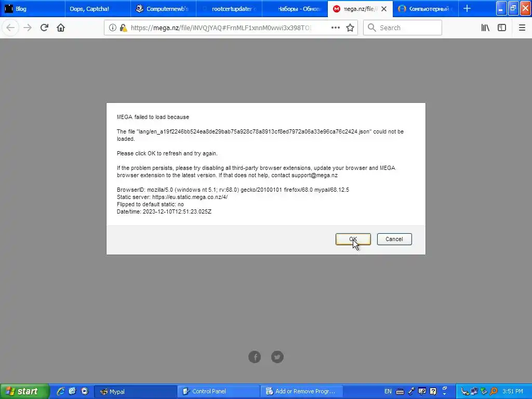Switch to the Oops, Captcha! tab

98,9
